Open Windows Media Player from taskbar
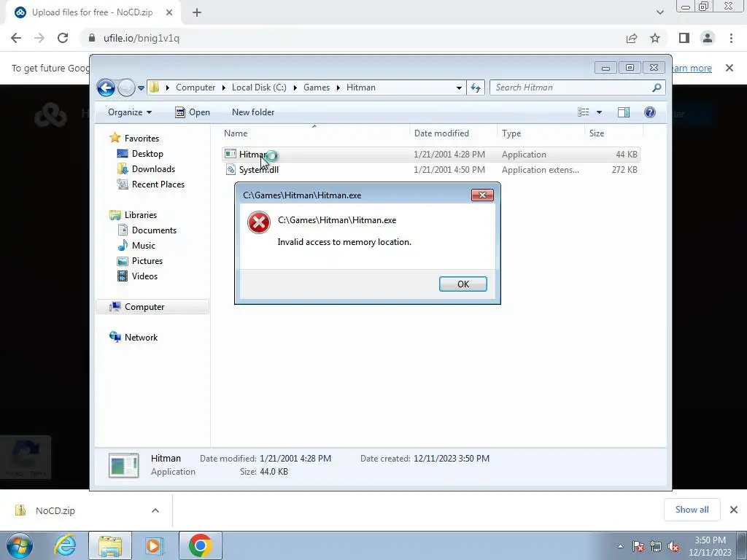 154,545
